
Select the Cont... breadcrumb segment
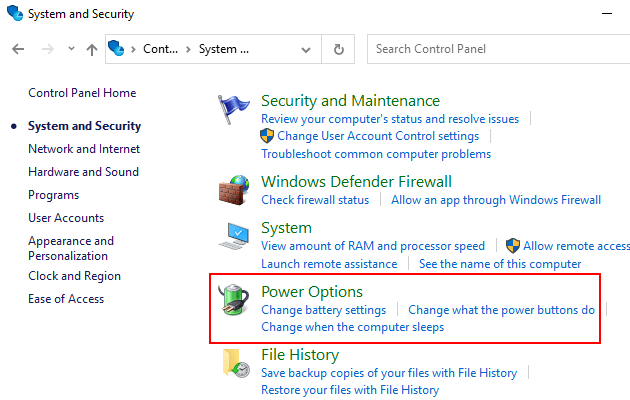click(160, 49)
